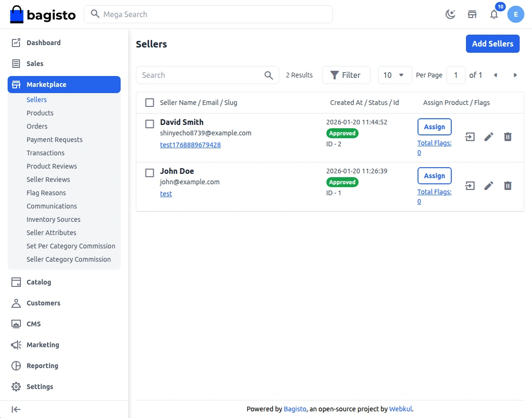This screenshot has height=418, width=532.
Task: Delete David Smith with trash icon
Action: (x=508, y=137)
